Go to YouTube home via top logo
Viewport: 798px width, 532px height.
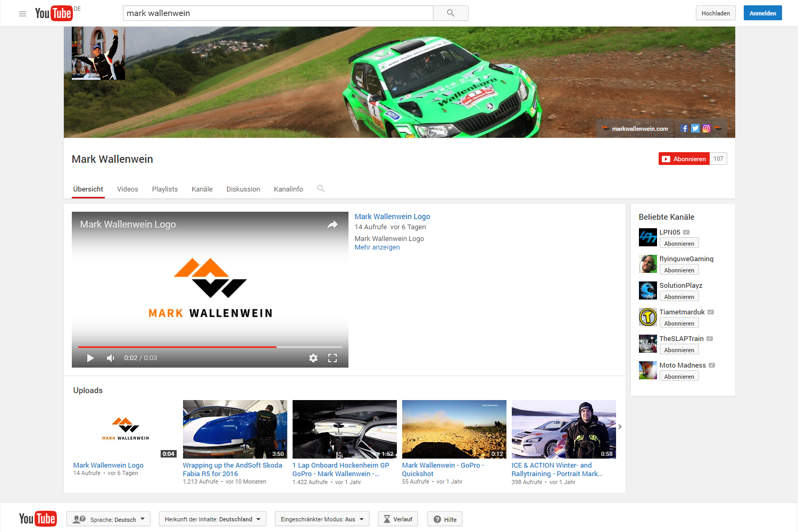click(x=54, y=13)
